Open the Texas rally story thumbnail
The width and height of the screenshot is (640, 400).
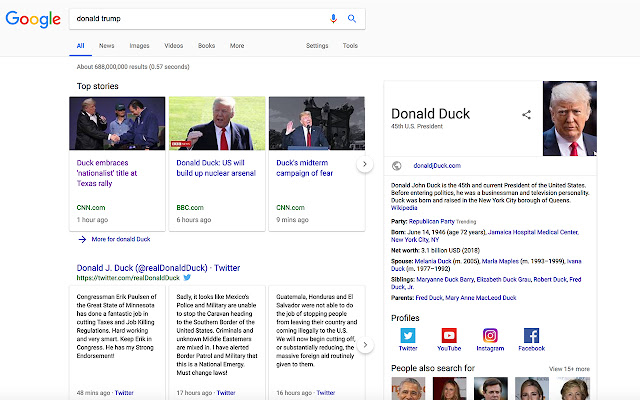point(117,123)
